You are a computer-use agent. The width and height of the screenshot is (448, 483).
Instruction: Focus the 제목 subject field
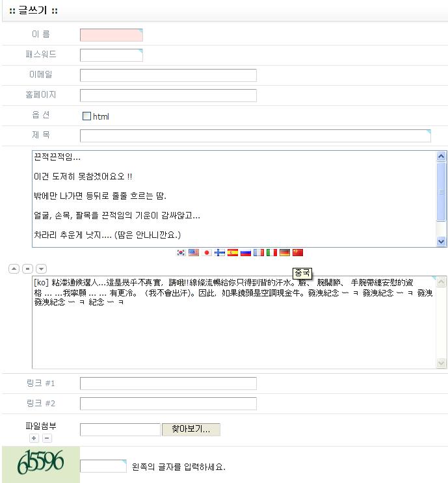coord(256,136)
